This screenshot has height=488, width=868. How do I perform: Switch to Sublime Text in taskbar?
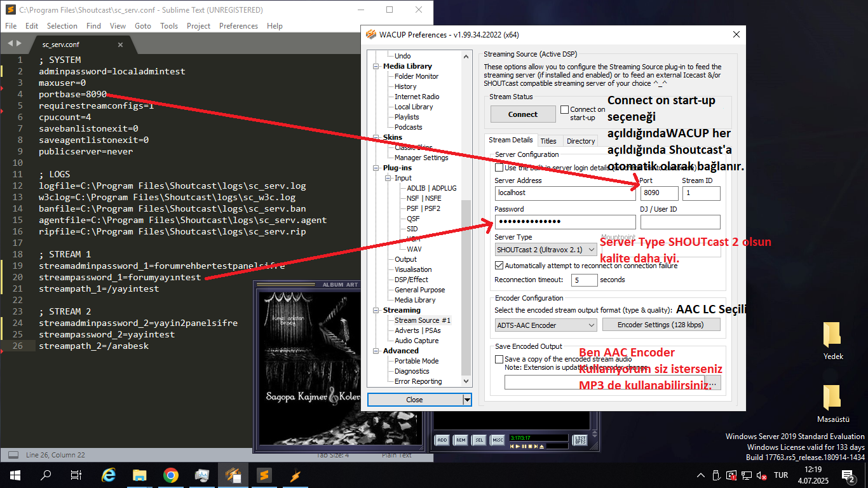(x=264, y=475)
